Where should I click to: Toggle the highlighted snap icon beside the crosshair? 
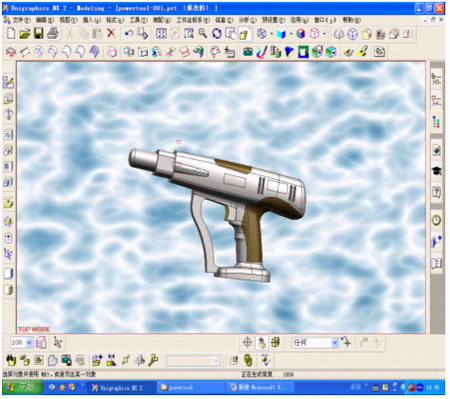262,342
